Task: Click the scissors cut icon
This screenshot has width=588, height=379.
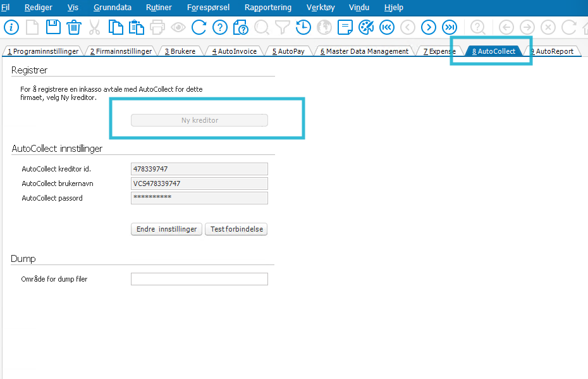Action: 94,27
